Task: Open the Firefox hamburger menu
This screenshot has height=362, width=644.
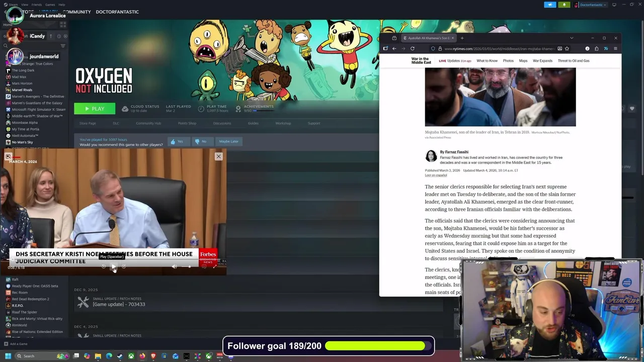Action: [615, 49]
